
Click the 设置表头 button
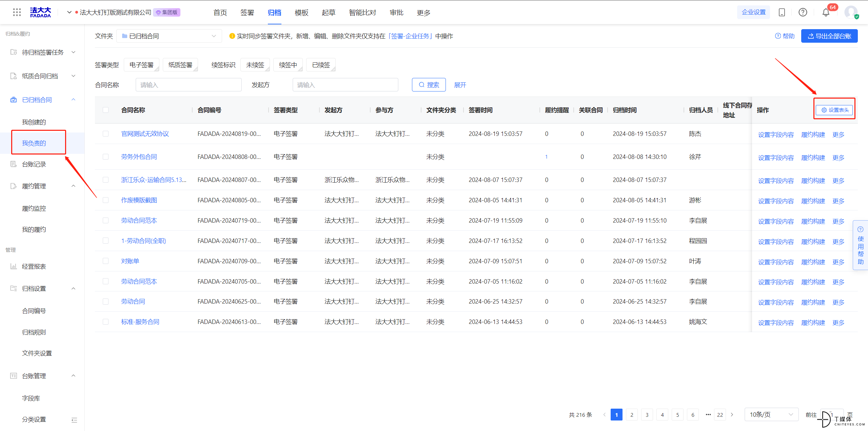tap(834, 110)
